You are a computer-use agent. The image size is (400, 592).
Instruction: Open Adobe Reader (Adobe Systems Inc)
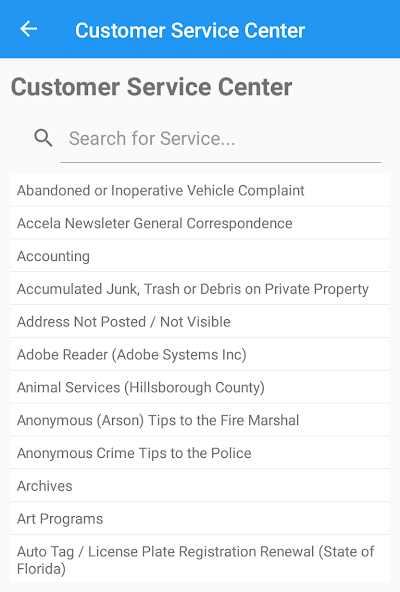pos(200,355)
